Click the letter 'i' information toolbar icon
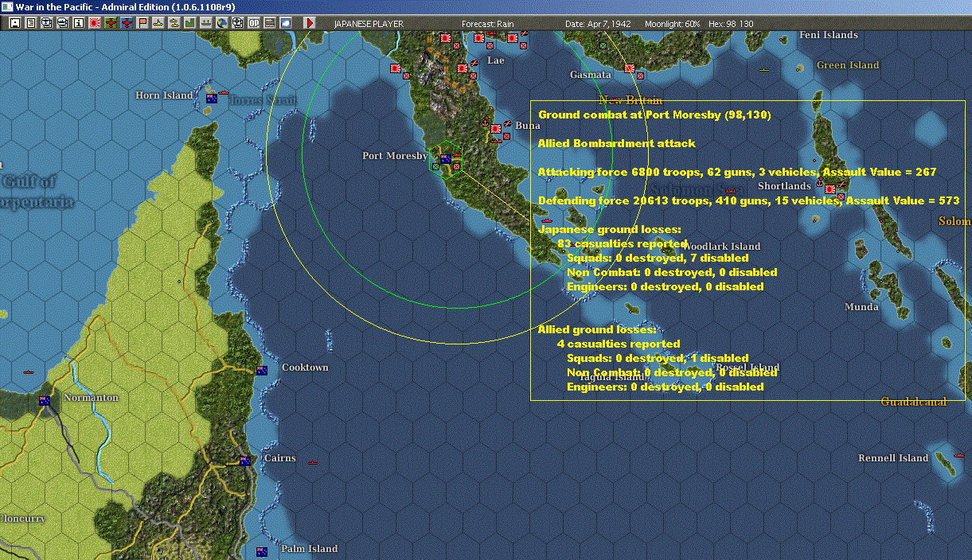The image size is (972, 560). pos(78,23)
